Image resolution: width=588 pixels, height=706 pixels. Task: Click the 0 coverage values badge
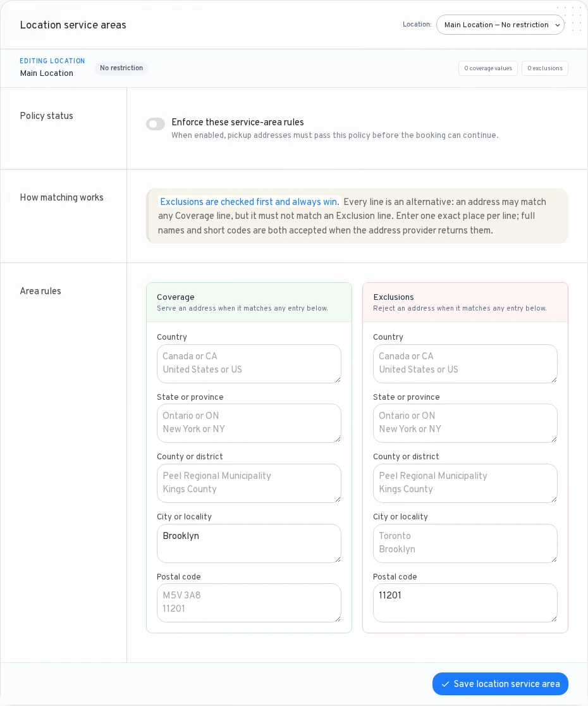(488, 68)
